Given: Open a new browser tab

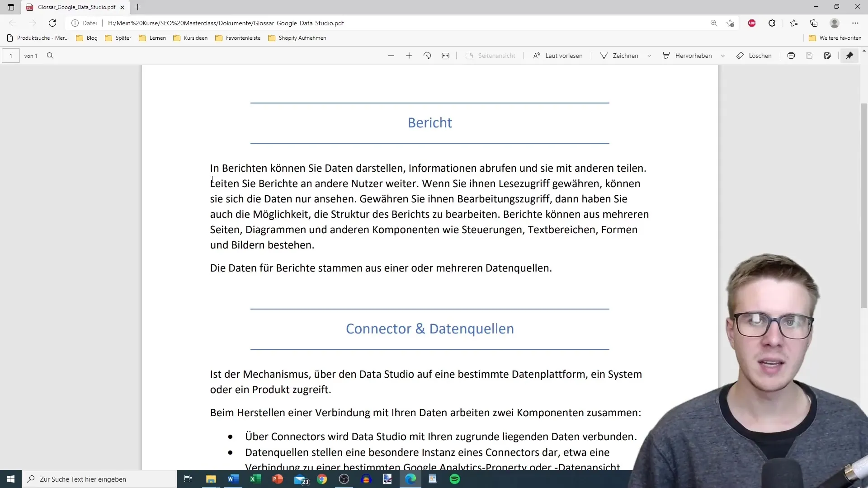Looking at the screenshot, I should pyautogui.click(x=138, y=7).
